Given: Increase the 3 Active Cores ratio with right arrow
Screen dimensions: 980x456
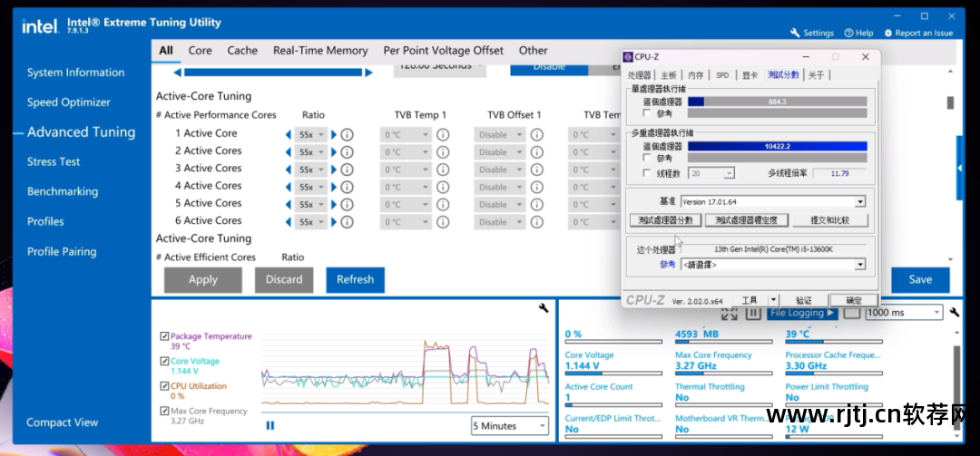Looking at the screenshot, I should coord(334,170).
